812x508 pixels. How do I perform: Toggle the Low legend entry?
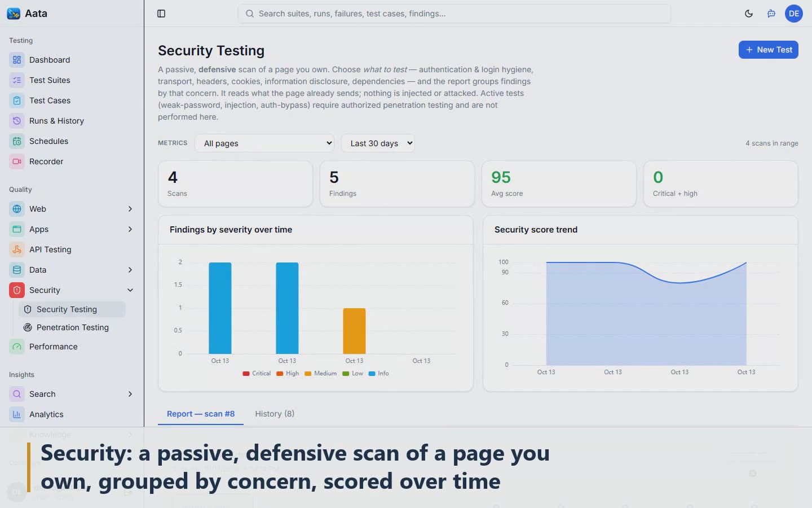tap(352, 374)
